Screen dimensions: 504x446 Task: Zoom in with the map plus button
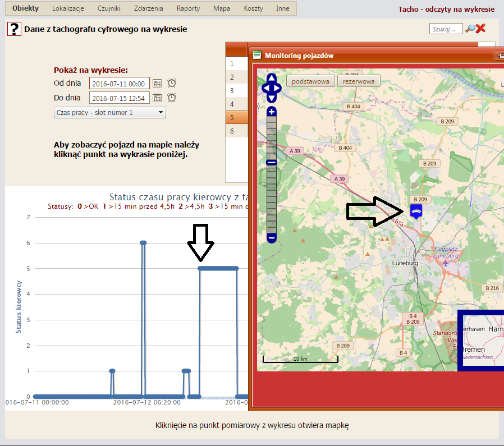pyautogui.click(x=272, y=112)
